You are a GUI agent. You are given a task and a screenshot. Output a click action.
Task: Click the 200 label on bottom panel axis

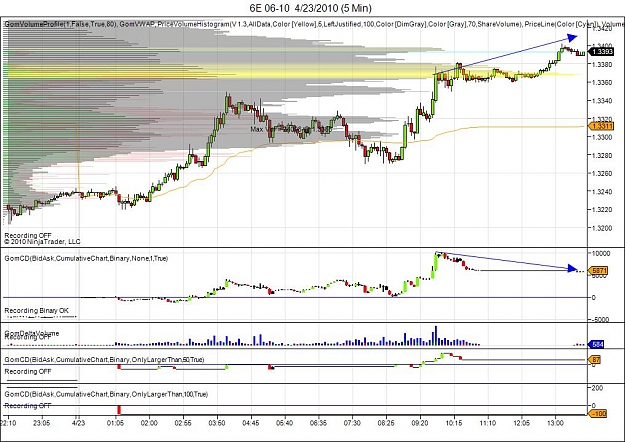(597, 388)
